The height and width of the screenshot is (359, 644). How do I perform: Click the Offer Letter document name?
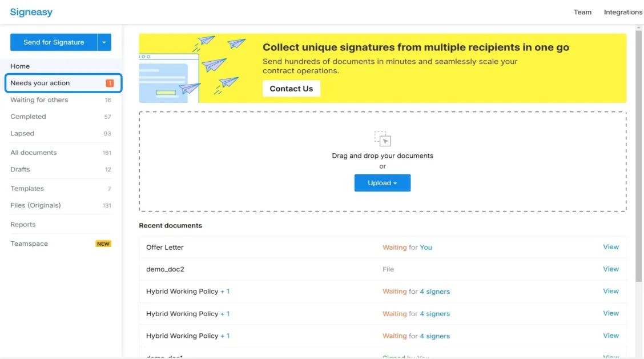(164, 248)
